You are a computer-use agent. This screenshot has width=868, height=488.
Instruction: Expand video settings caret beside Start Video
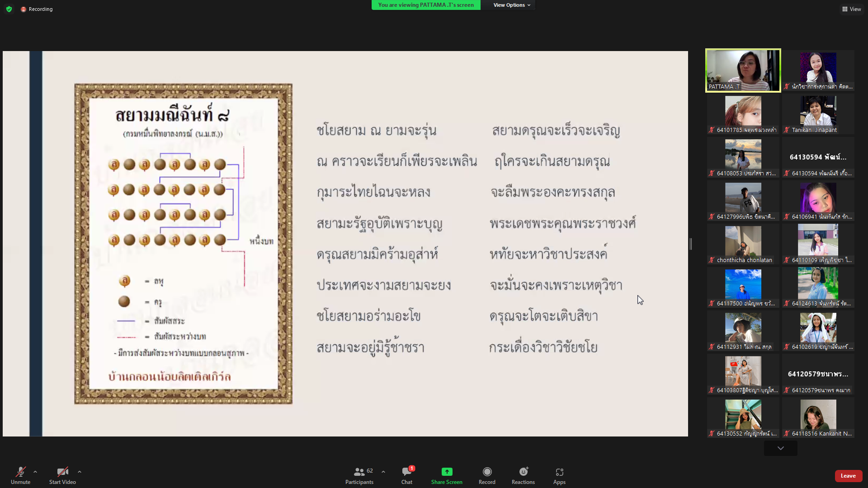[x=80, y=472]
